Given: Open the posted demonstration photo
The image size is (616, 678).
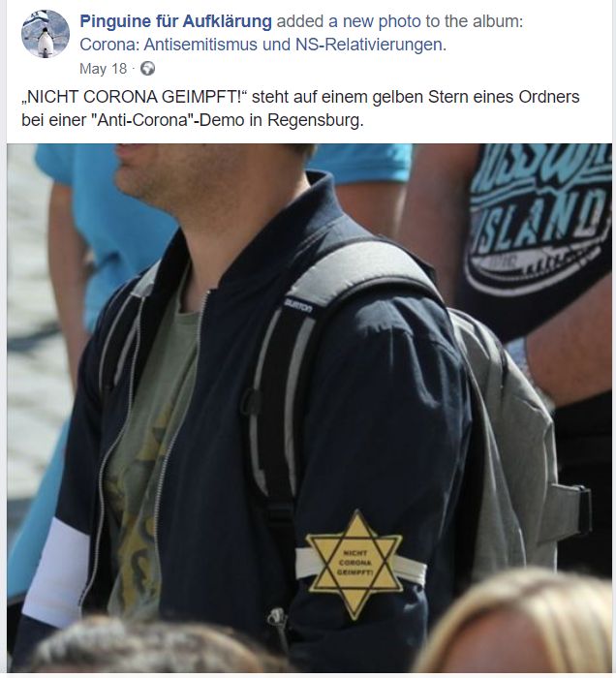Looking at the screenshot, I should click(x=309, y=408).
